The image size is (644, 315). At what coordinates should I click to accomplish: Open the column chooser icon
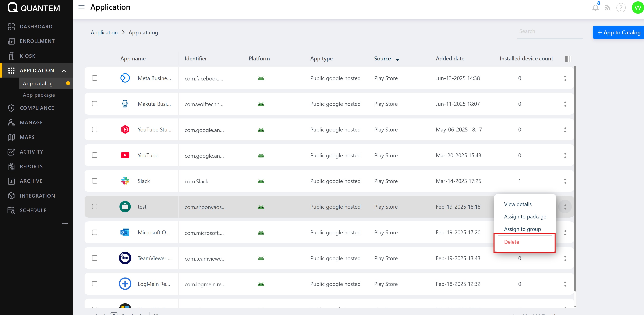[568, 59]
